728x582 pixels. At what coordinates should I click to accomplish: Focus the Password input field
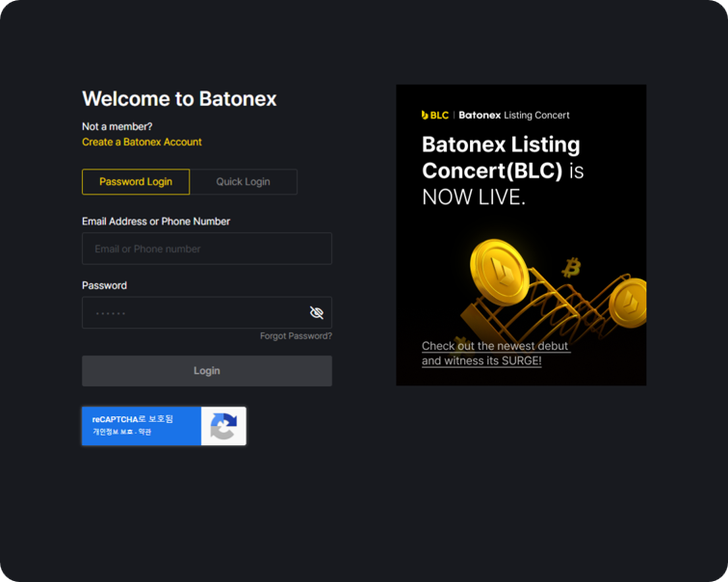tap(207, 312)
